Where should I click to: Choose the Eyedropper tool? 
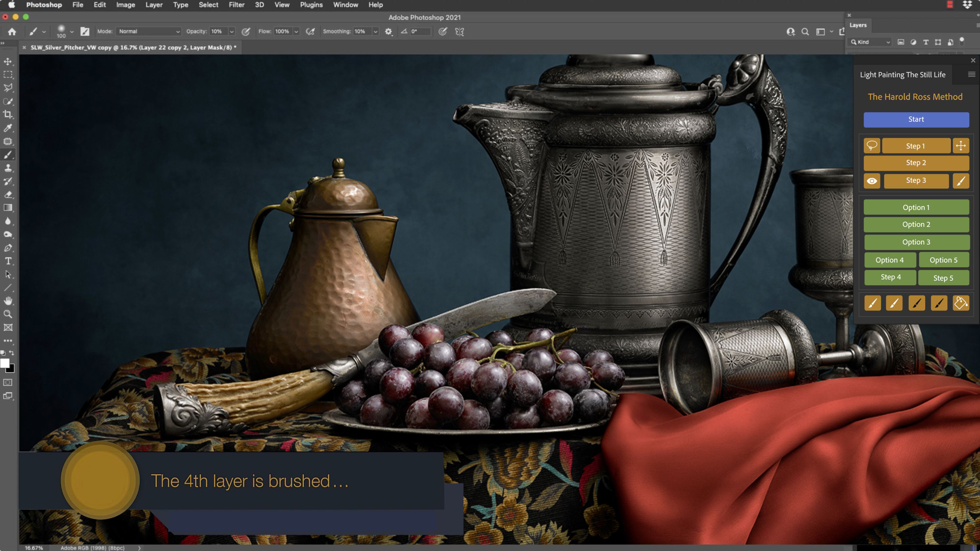[x=8, y=128]
